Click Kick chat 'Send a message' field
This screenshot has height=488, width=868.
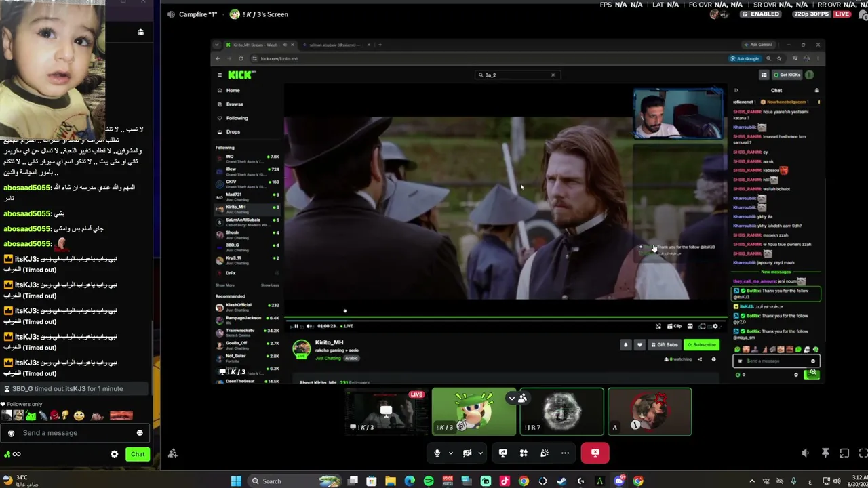pos(776,361)
